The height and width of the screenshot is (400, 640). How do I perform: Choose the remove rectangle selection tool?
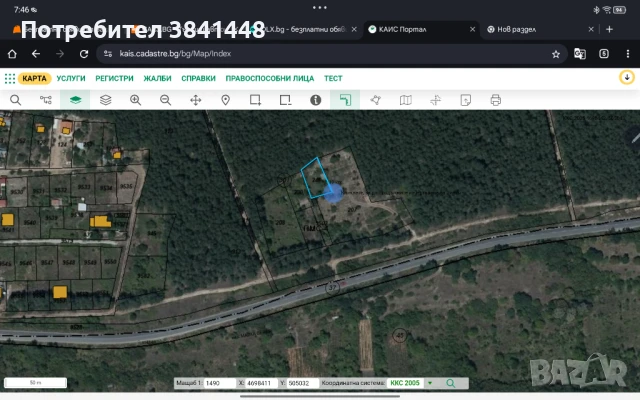point(285,100)
